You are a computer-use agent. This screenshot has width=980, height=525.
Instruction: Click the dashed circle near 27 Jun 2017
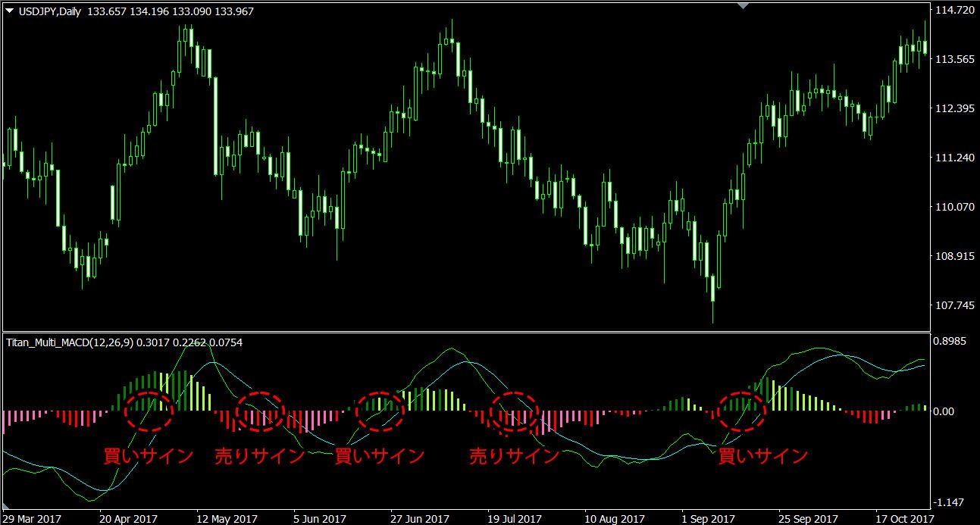coord(380,411)
